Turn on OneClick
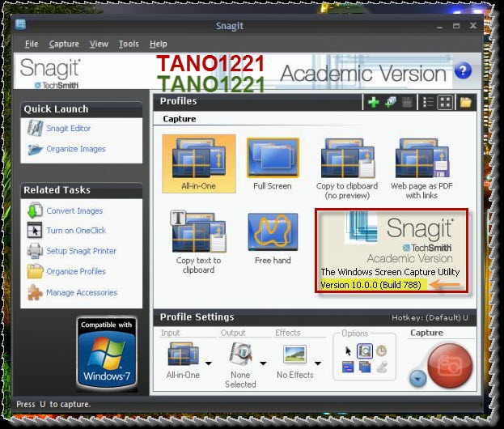 [76, 231]
